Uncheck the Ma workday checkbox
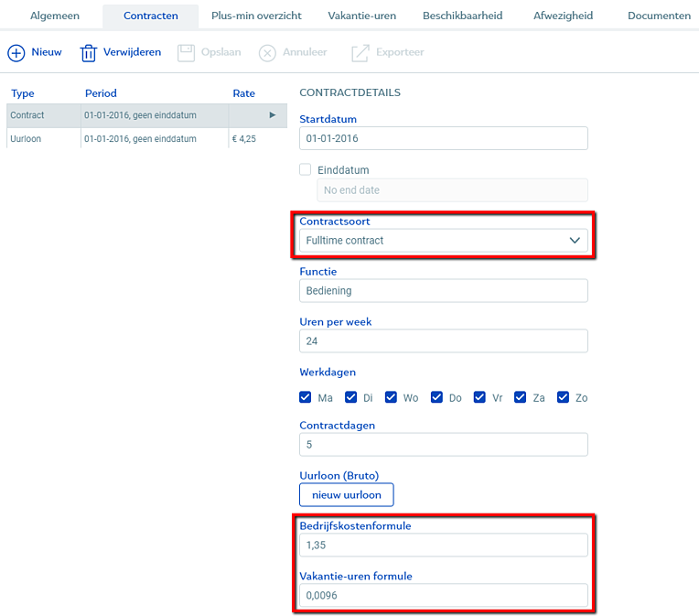This screenshot has width=699, height=616. (306, 397)
